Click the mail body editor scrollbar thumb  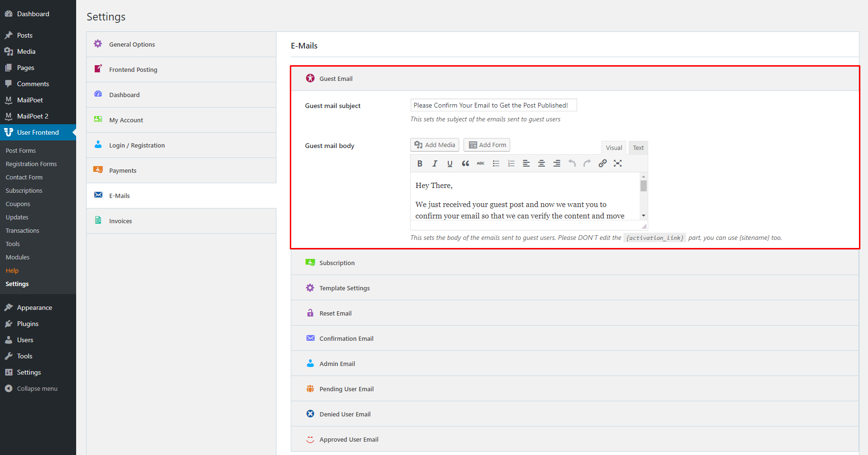(643, 186)
